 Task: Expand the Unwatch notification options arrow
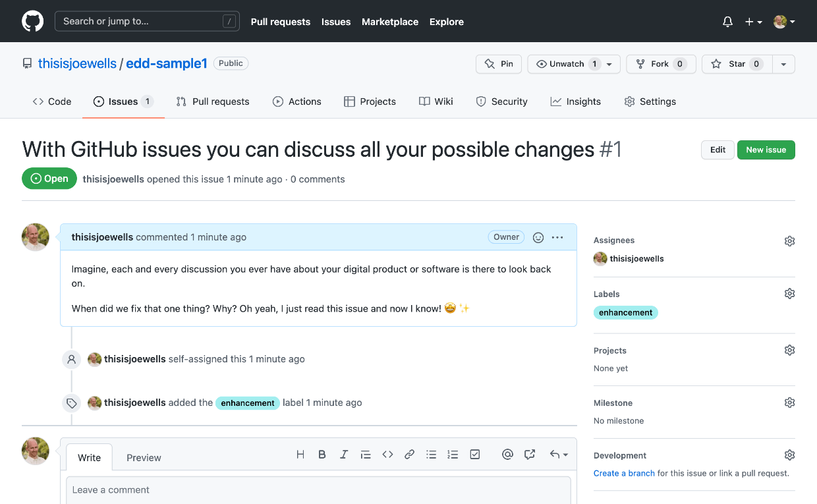coord(610,64)
